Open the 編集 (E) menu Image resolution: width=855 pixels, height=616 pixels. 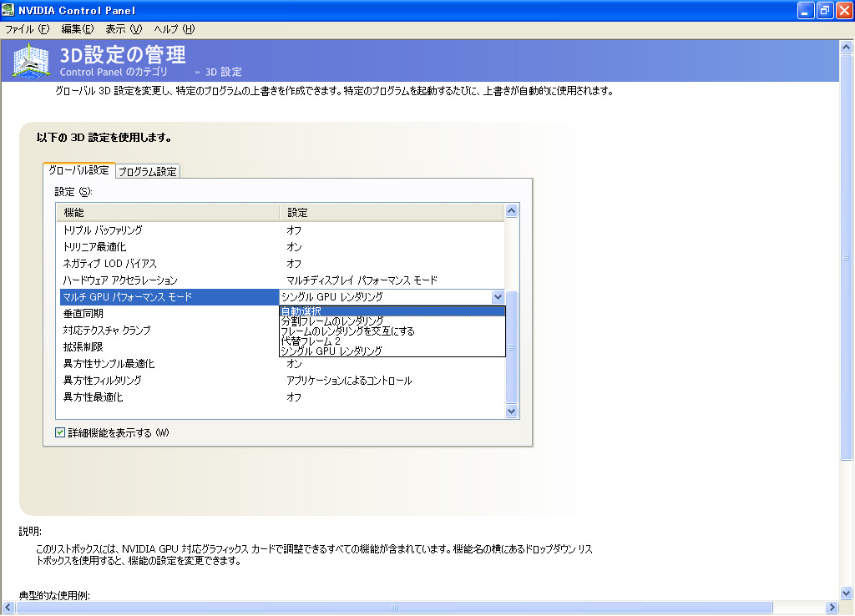78,29
